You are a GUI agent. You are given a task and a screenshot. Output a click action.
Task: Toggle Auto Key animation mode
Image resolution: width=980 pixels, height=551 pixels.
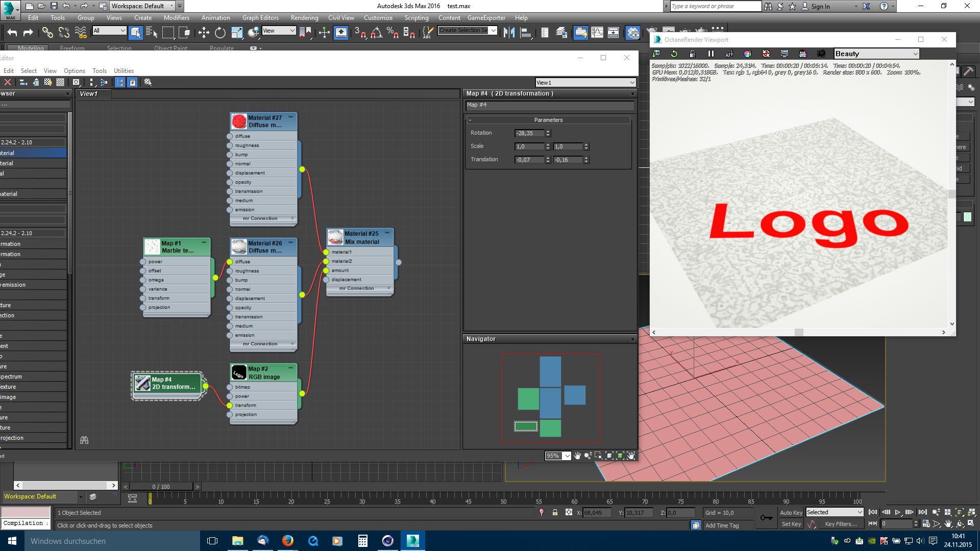[791, 513]
